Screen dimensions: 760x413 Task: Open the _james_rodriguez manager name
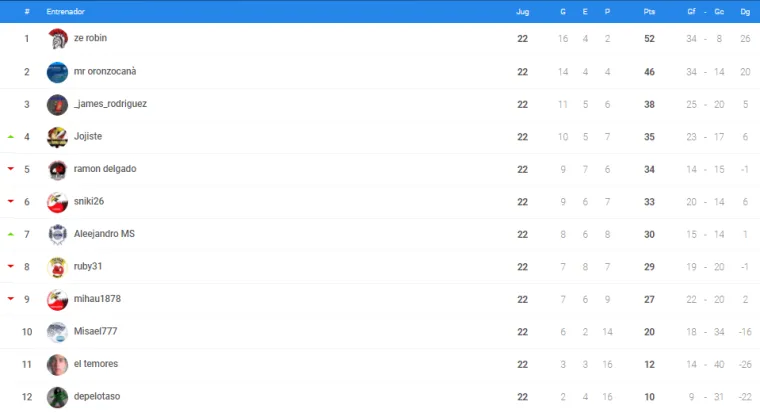point(110,104)
